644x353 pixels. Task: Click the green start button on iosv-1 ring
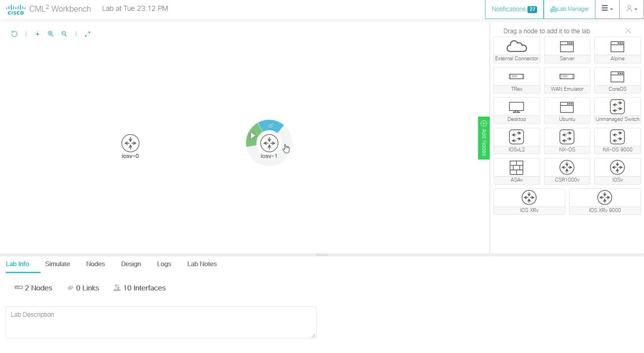[253, 136]
